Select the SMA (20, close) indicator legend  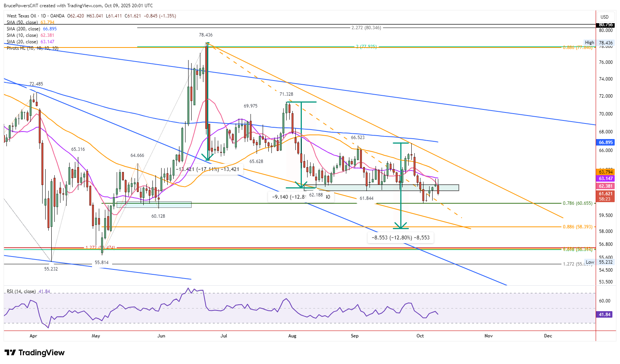point(30,42)
